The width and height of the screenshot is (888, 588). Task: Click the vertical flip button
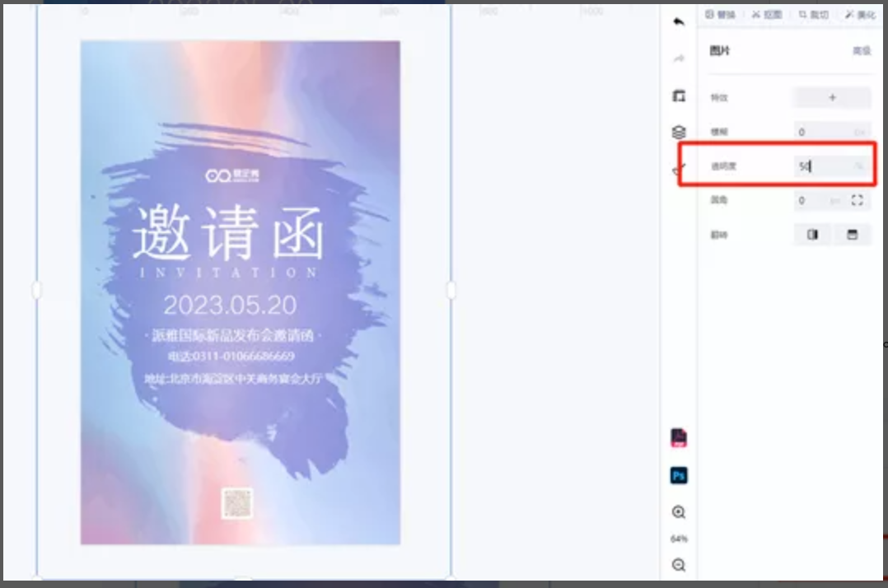(852, 235)
